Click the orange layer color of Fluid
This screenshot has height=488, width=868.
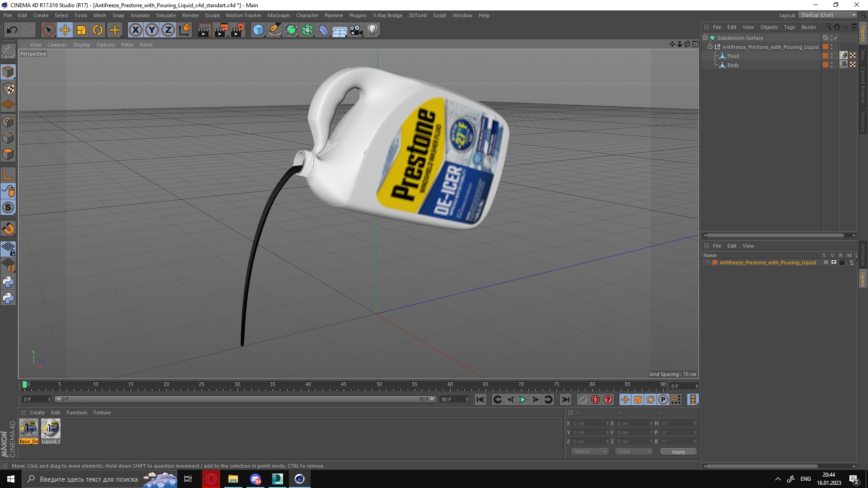[826, 56]
